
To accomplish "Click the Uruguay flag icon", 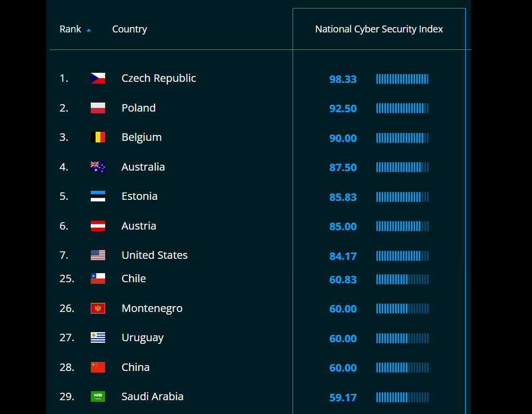I will (x=98, y=337).
